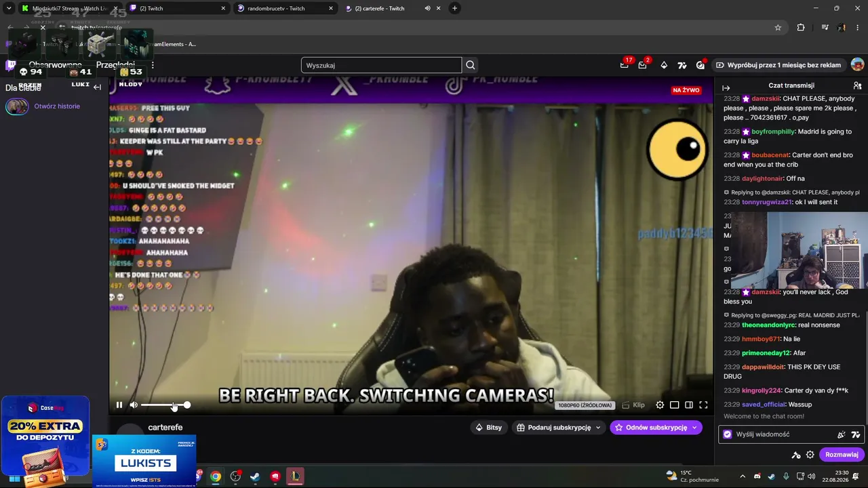Open the player settings gear
868x488 pixels.
660,405
